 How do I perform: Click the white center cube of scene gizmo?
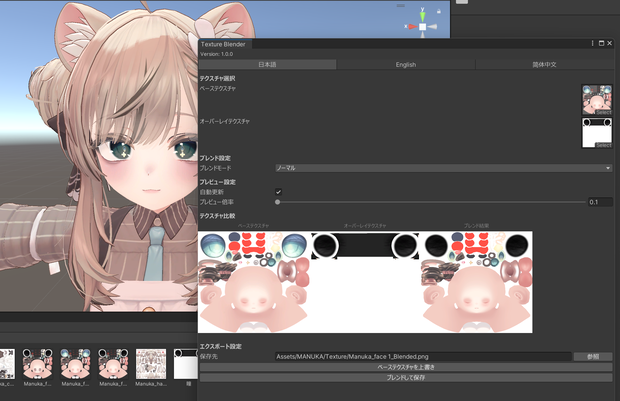(423, 27)
